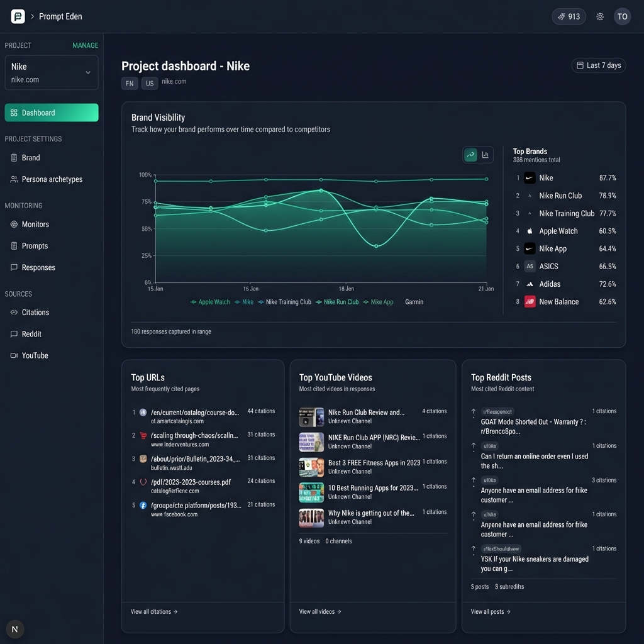Screen dimensions: 644x644
Task: Toggle the Apple Watch series in the legend
Action: [x=209, y=302]
